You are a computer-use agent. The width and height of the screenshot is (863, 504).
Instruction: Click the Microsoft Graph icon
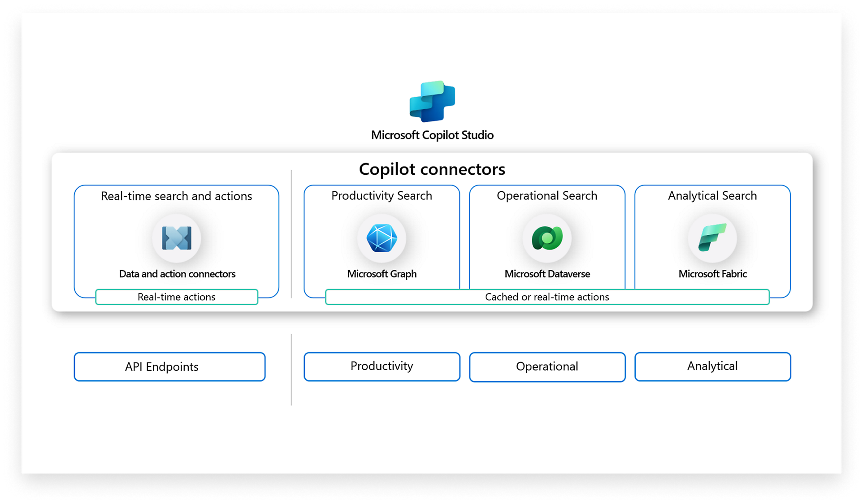[x=382, y=238]
